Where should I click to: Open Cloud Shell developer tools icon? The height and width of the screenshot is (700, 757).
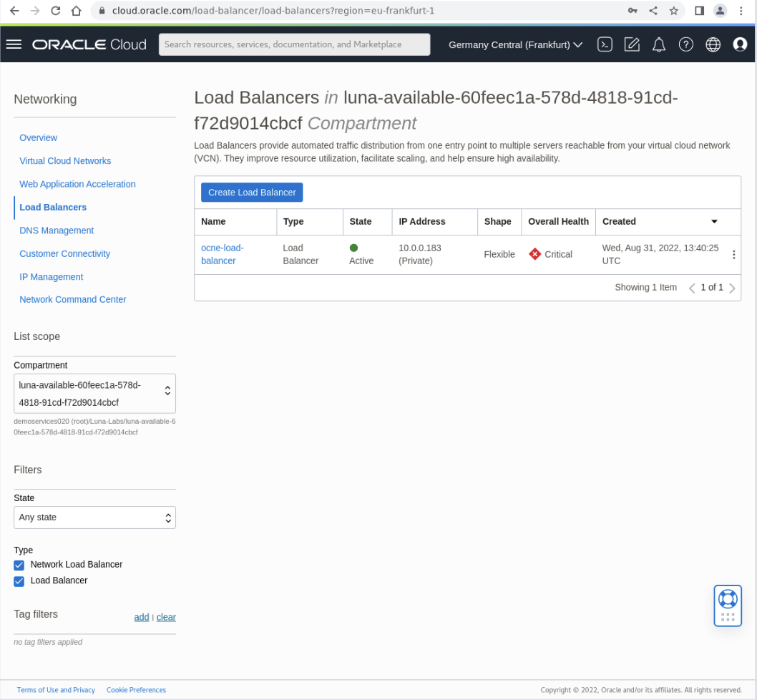(x=605, y=44)
